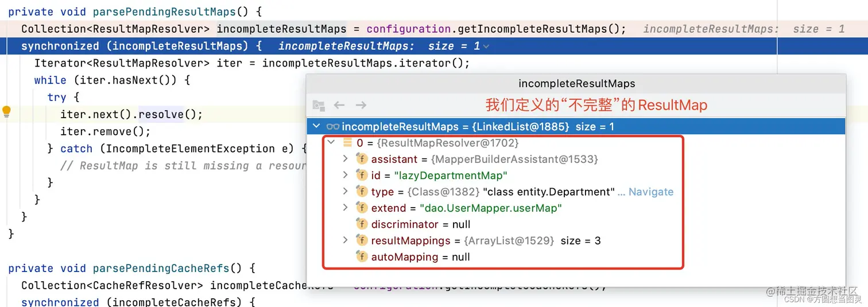Collapse the incompleteResultMaps root node
This screenshot has height=307, width=868.
pos(317,126)
